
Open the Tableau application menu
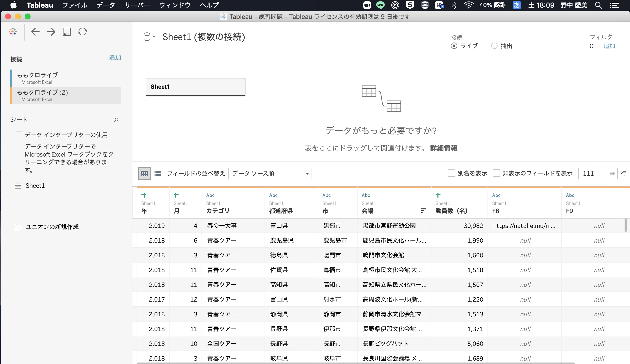click(x=40, y=5)
